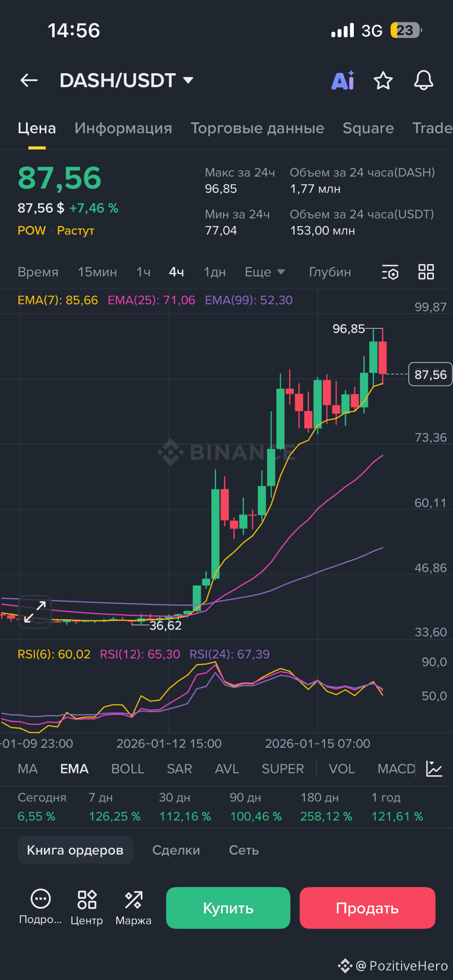This screenshot has width=453, height=980.
Task: Tap the 96,85 high price label on chart
Action: click(349, 329)
